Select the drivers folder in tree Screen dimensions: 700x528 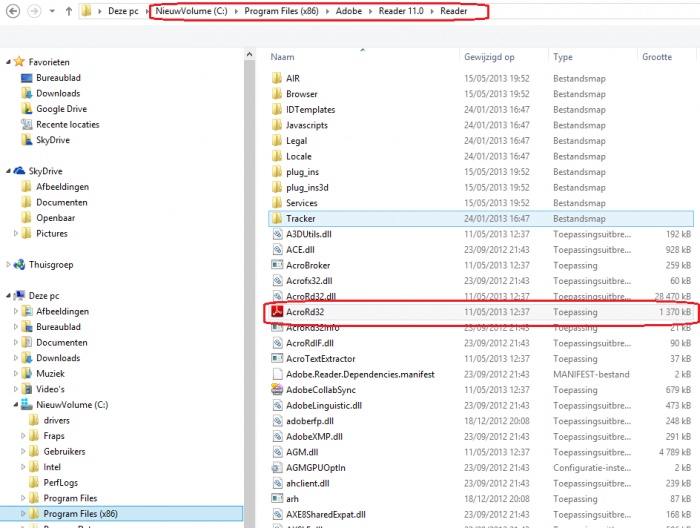56,420
